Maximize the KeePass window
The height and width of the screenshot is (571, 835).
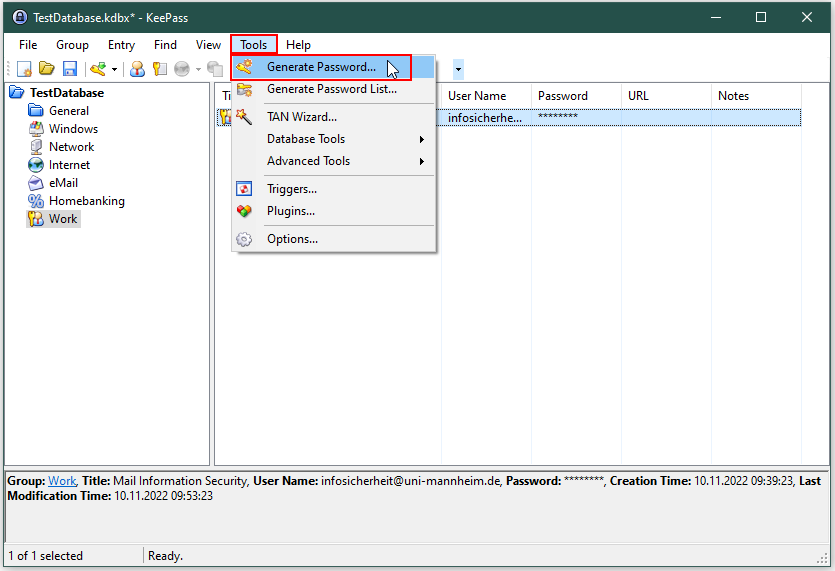[x=761, y=18]
